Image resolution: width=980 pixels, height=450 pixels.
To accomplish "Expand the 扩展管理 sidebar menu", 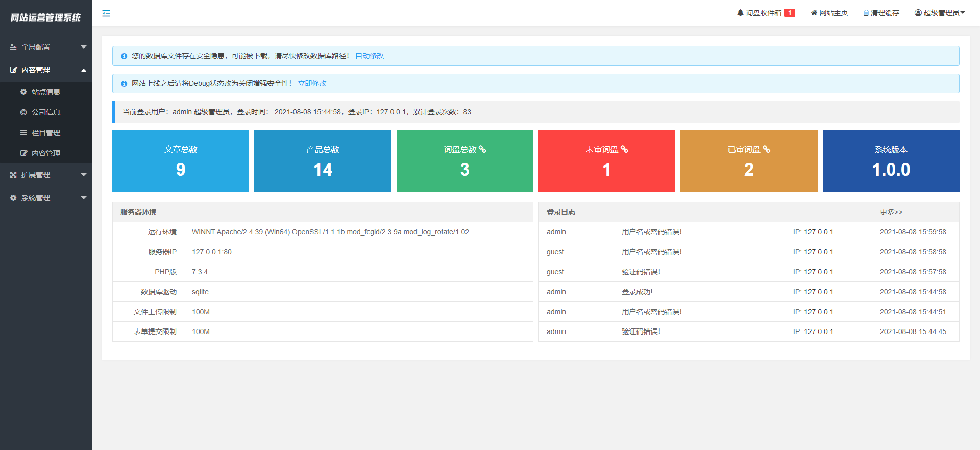I will (x=46, y=175).
